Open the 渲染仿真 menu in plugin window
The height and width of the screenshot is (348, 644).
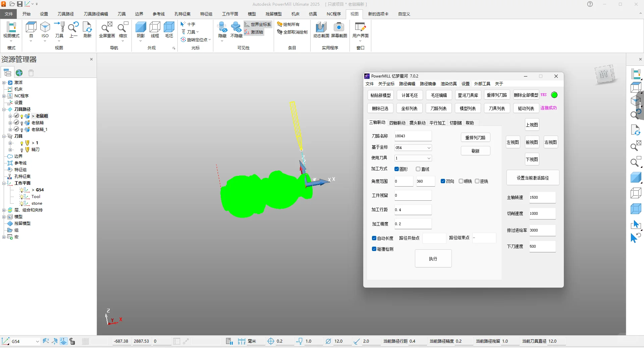(448, 84)
